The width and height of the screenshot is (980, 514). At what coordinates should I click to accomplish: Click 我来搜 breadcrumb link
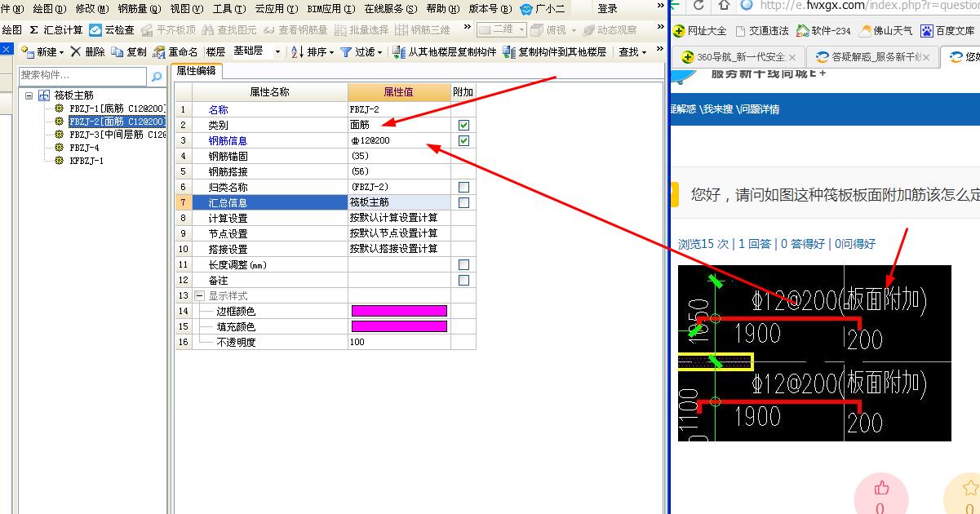pyautogui.click(x=717, y=109)
